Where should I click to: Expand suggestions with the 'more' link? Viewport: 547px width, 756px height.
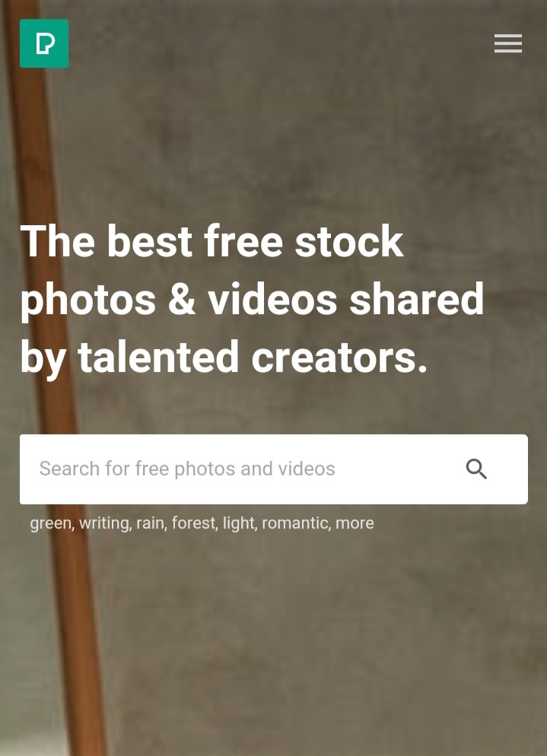click(x=355, y=523)
